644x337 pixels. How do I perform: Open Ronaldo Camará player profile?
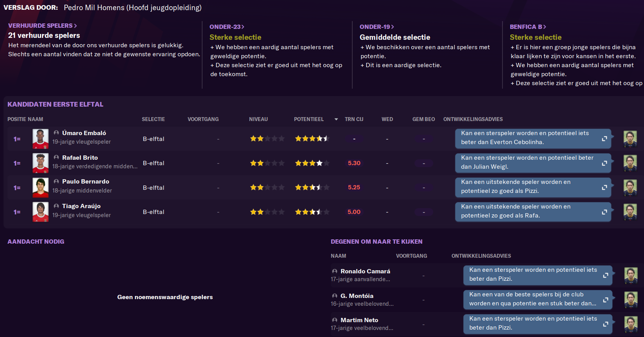click(x=365, y=271)
